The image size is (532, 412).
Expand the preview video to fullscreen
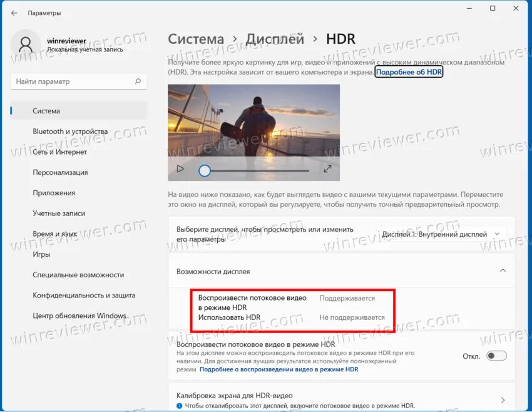tap(327, 168)
